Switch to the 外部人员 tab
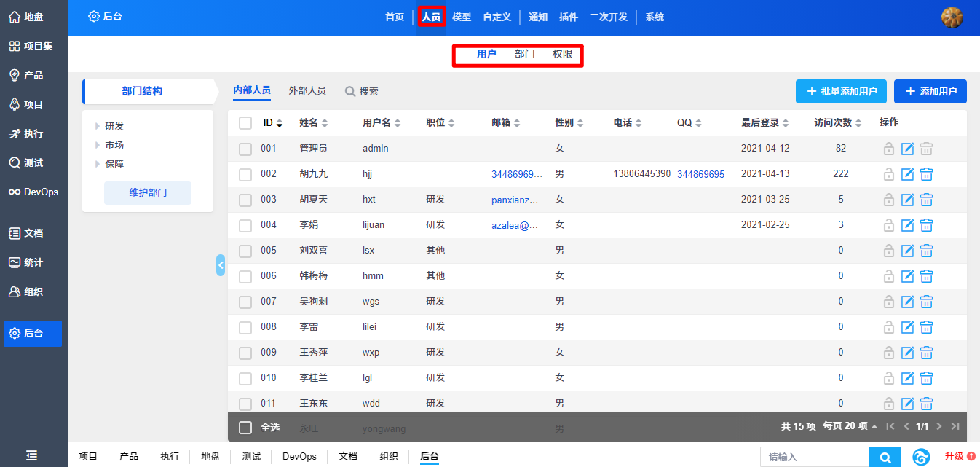980x467 pixels. coord(307,91)
